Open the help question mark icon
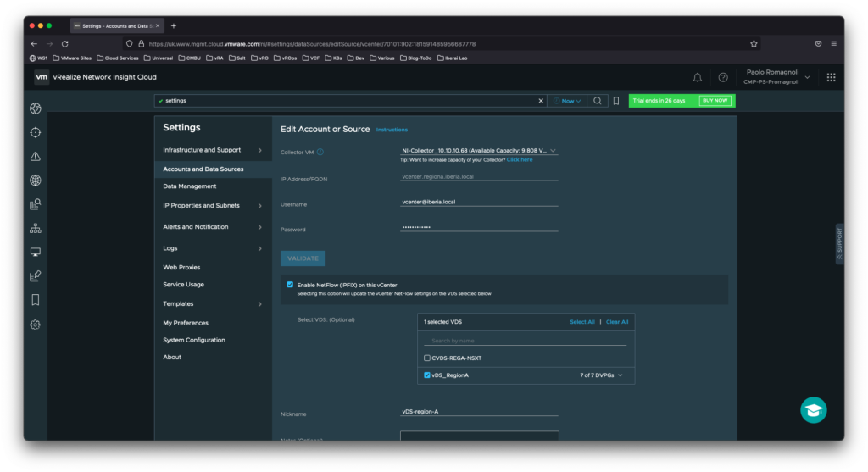The width and height of the screenshot is (868, 472). coord(723,77)
